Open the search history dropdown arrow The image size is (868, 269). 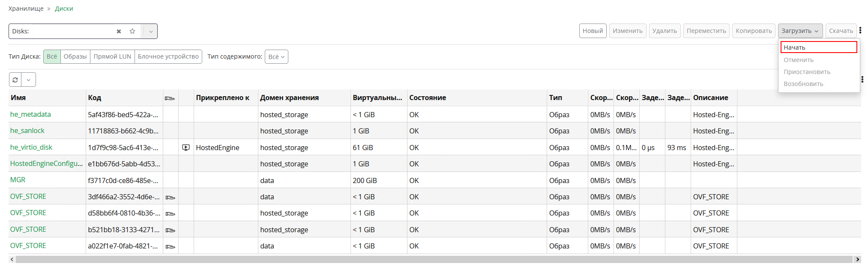(150, 31)
